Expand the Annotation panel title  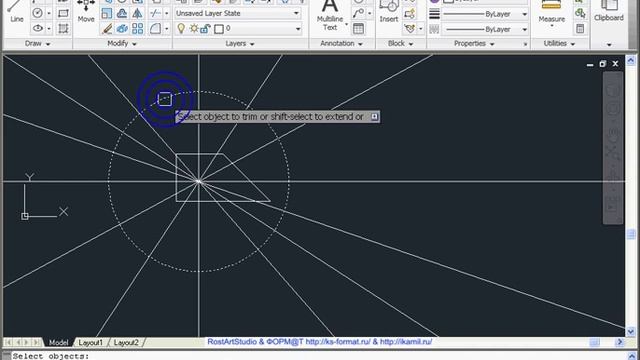click(x=342, y=43)
